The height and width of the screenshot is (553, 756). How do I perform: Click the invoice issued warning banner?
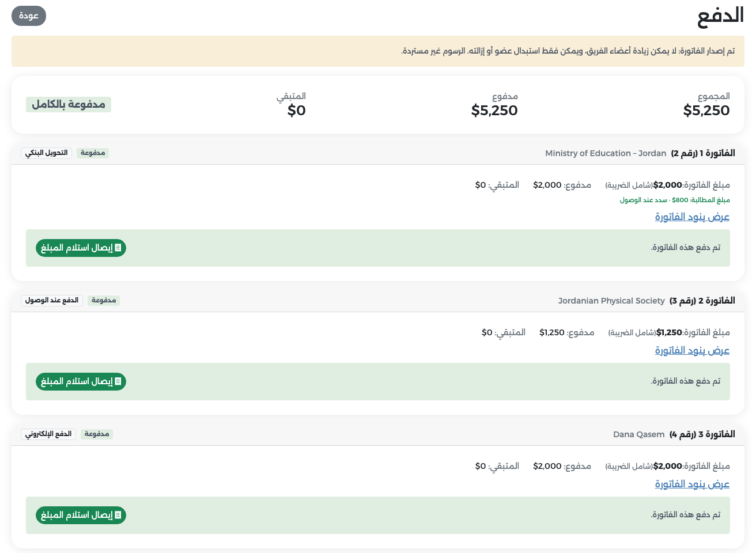click(378, 51)
